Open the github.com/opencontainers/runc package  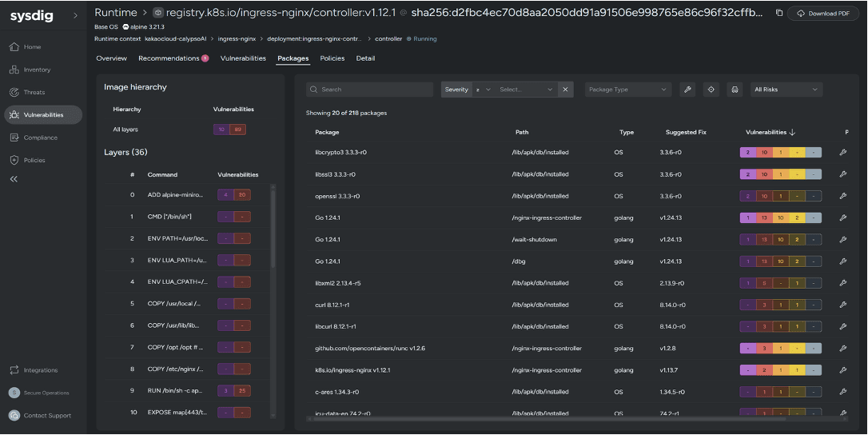click(x=370, y=349)
